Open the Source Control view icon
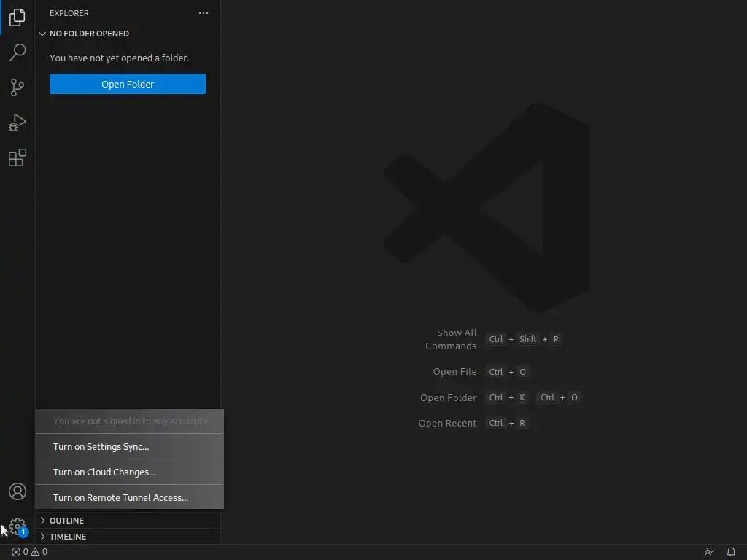The image size is (747, 560). (x=18, y=87)
